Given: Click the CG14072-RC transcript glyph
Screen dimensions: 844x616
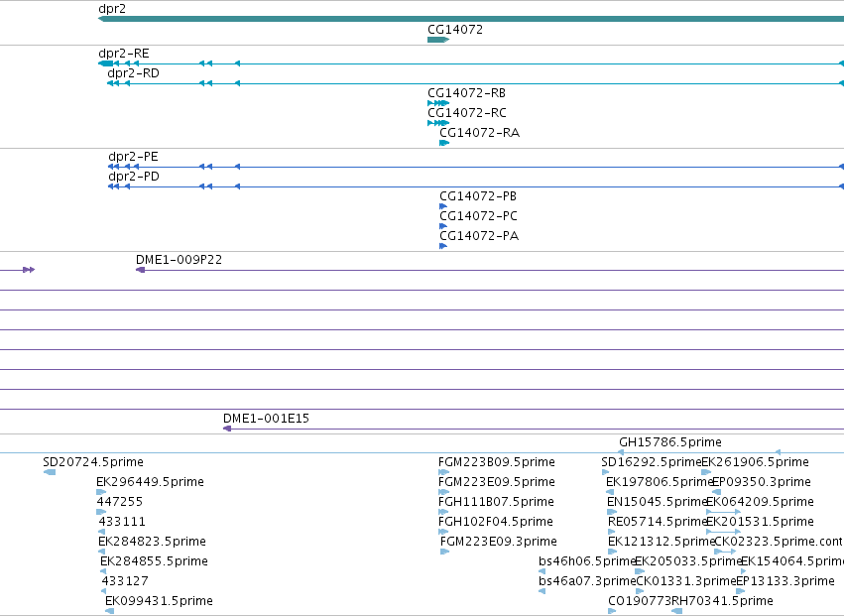Looking at the screenshot, I should [x=438, y=123].
